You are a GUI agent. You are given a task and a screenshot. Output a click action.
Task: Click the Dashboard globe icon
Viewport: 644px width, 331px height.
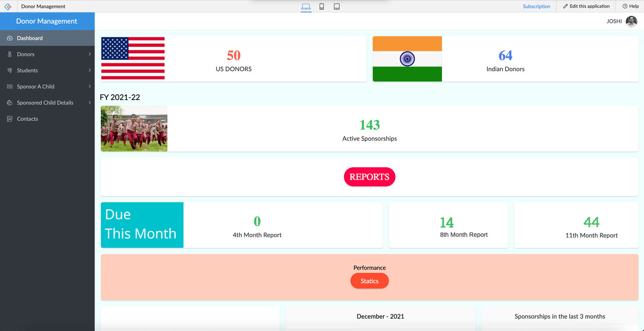pyautogui.click(x=9, y=38)
